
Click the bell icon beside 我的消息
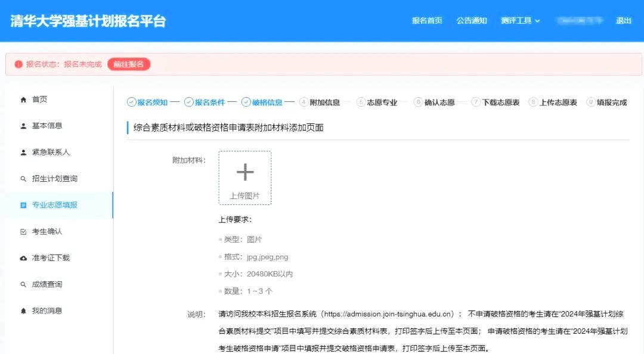point(23,311)
